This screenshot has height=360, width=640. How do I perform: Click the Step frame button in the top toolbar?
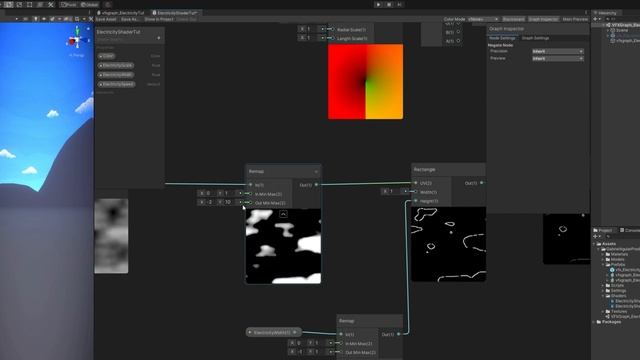click(400, 4)
